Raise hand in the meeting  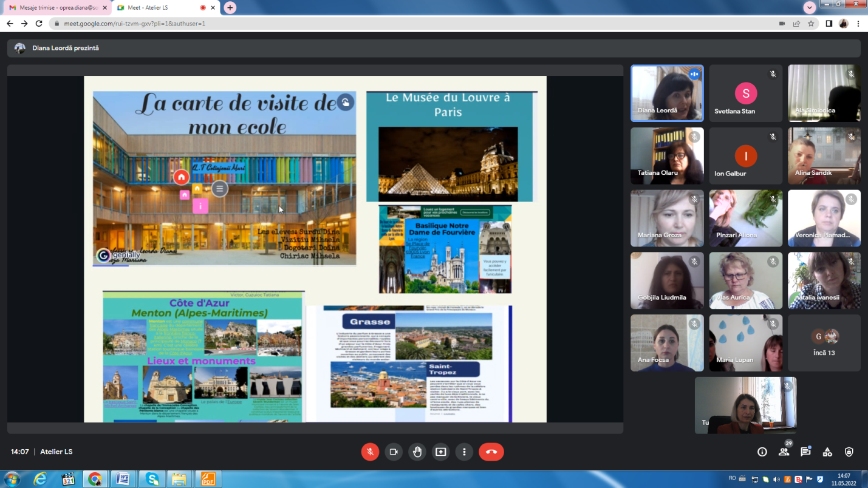(x=417, y=452)
